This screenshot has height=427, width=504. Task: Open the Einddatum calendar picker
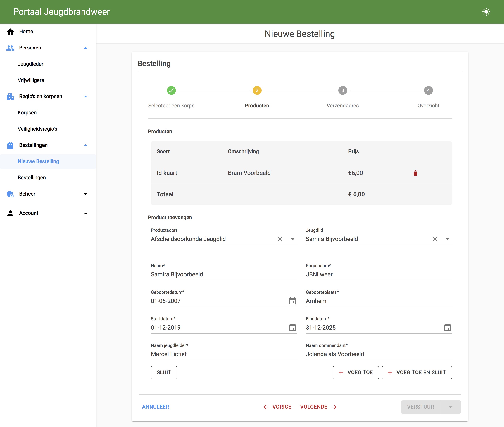447,328
